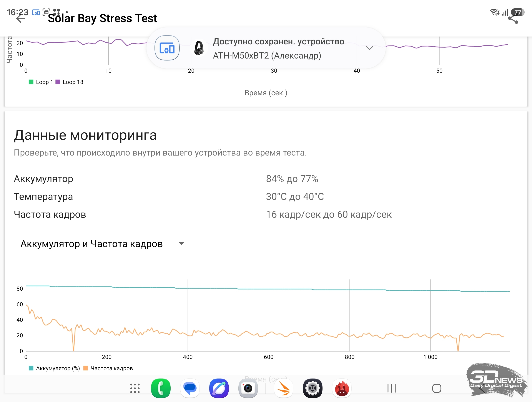Toggle Loop 1 series in legend

tap(41, 82)
